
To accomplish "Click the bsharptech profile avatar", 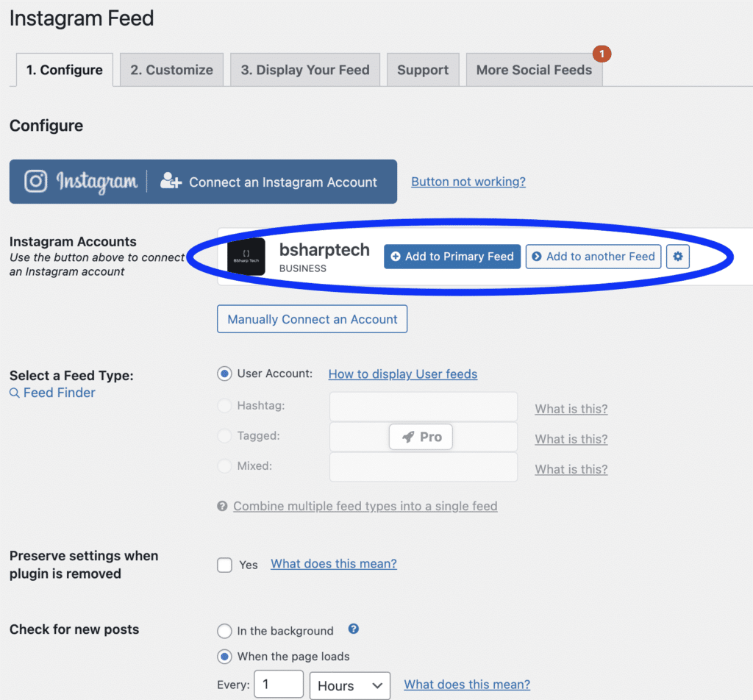I will [x=246, y=257].
